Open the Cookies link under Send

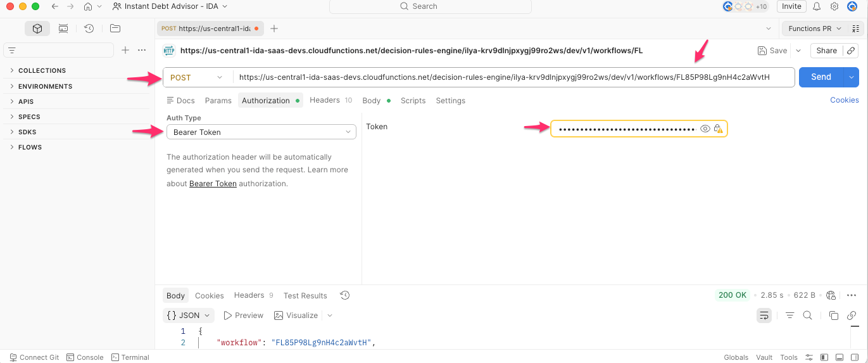click(845, 100)
